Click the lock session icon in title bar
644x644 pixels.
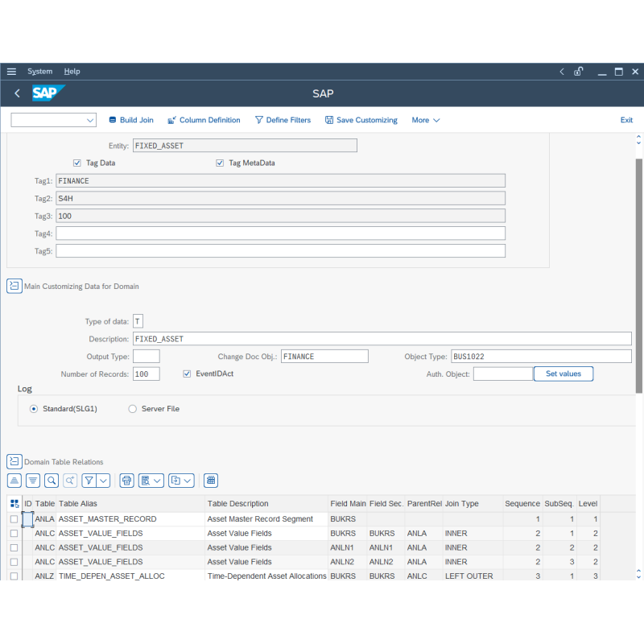[x=578, y=72]
